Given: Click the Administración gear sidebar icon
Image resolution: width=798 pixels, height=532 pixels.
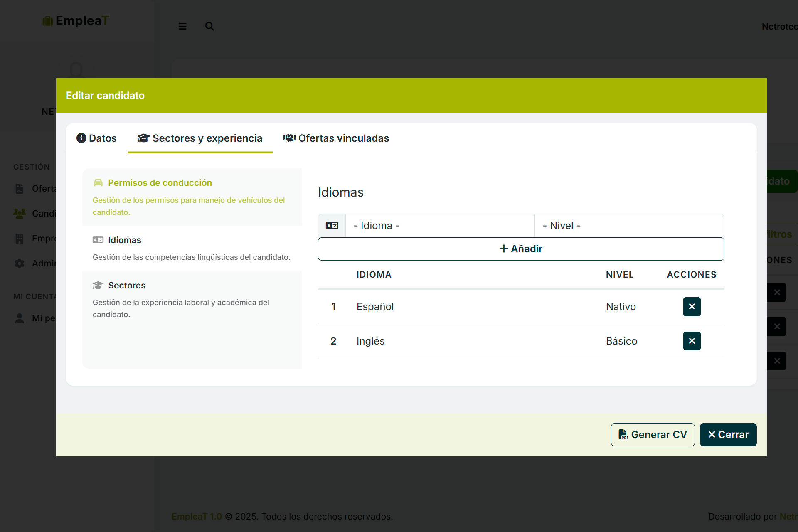Looking at the screenshot, I should [20, 264].
